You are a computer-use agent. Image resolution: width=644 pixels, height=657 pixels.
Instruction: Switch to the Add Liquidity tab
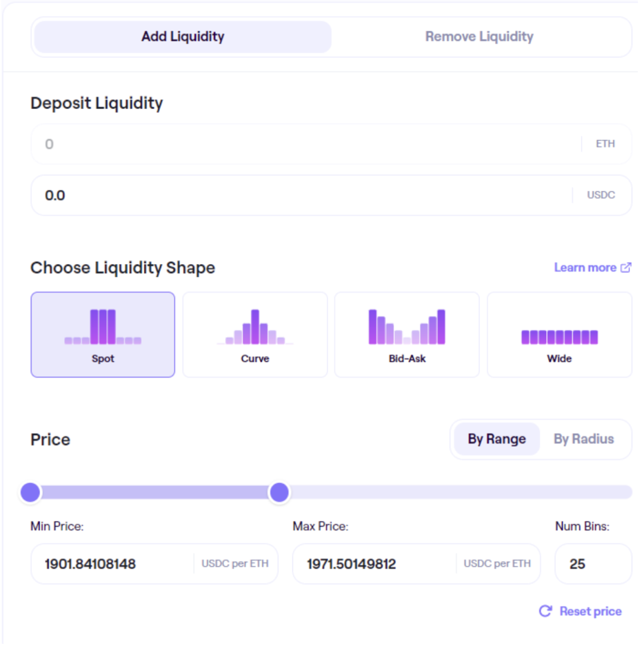coord(182,37)
